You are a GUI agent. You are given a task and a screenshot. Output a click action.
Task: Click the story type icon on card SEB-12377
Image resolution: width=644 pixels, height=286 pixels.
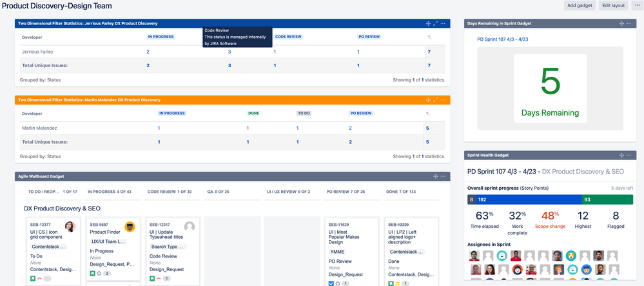pos(32,279)
